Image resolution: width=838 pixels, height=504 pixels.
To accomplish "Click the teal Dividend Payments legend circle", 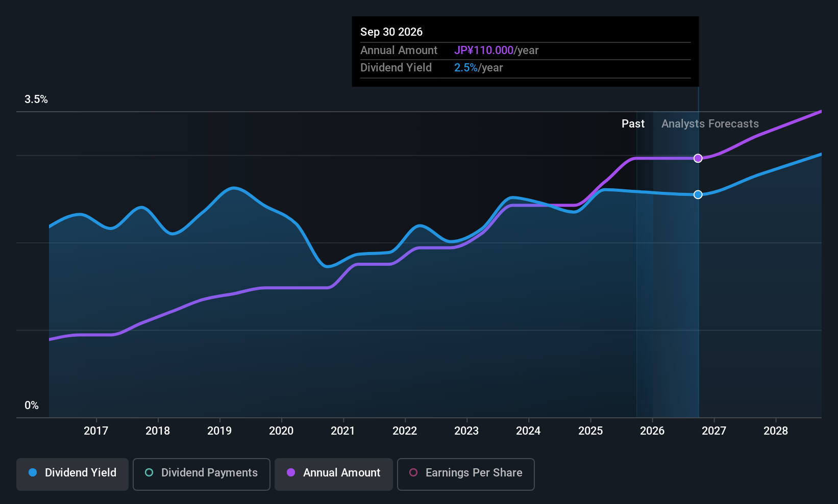I will (149, 472).
